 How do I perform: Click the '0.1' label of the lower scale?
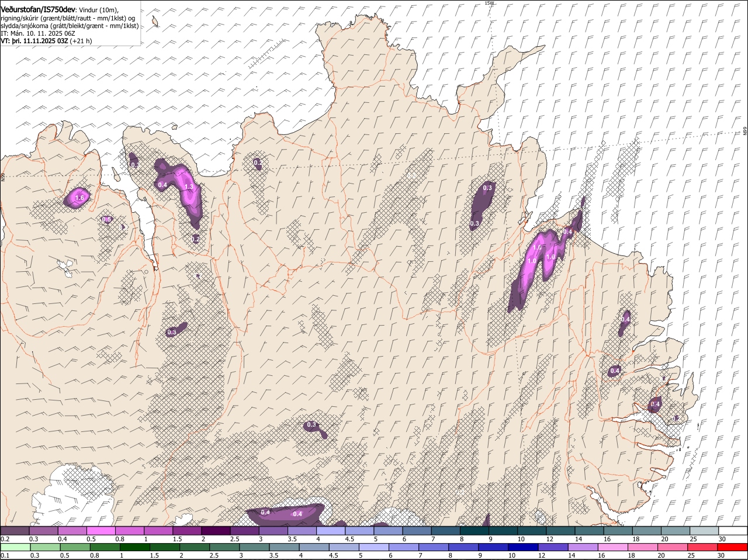click(x=5, y=555)
